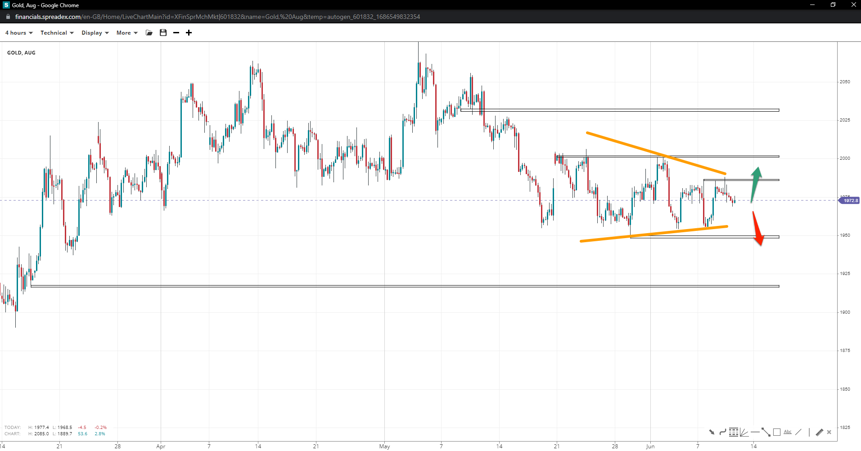Select the rectangle drawing tool
Viewport: 861px width, 451px height.
[777, 432]
